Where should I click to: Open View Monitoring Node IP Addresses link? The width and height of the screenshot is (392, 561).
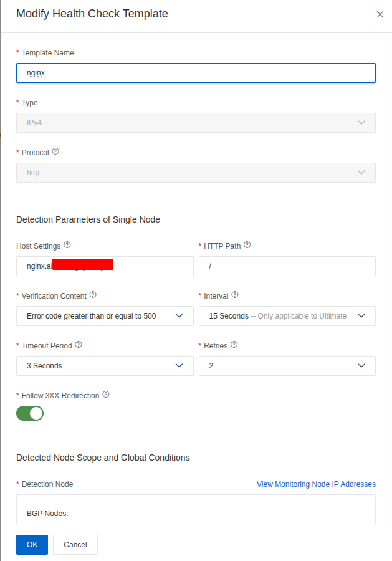pos(316,484)
